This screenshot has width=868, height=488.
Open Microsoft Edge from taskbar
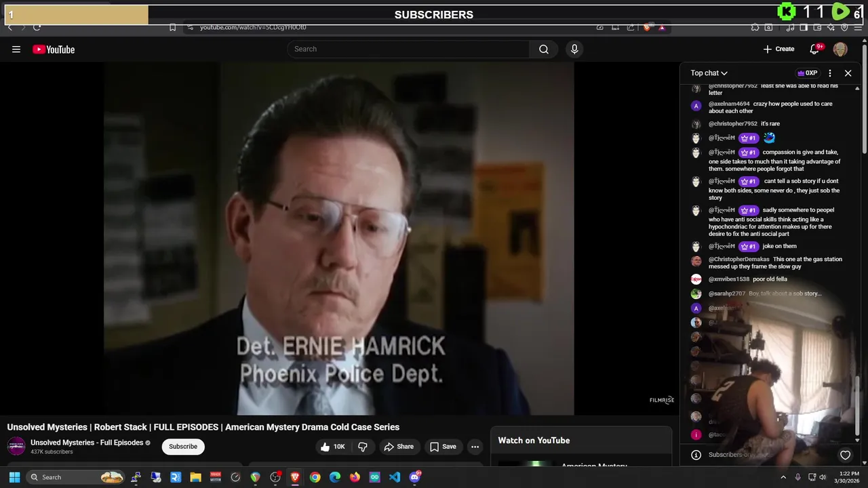click(x=335, y=477)
